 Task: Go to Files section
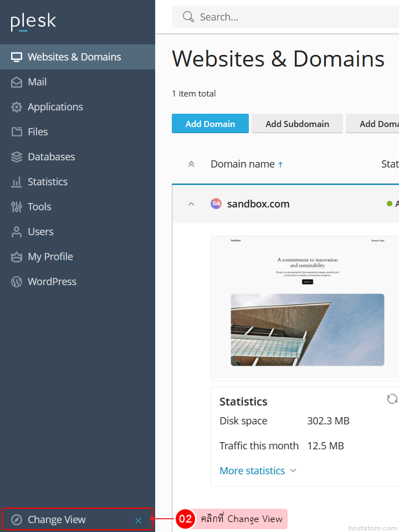point(38,132)
